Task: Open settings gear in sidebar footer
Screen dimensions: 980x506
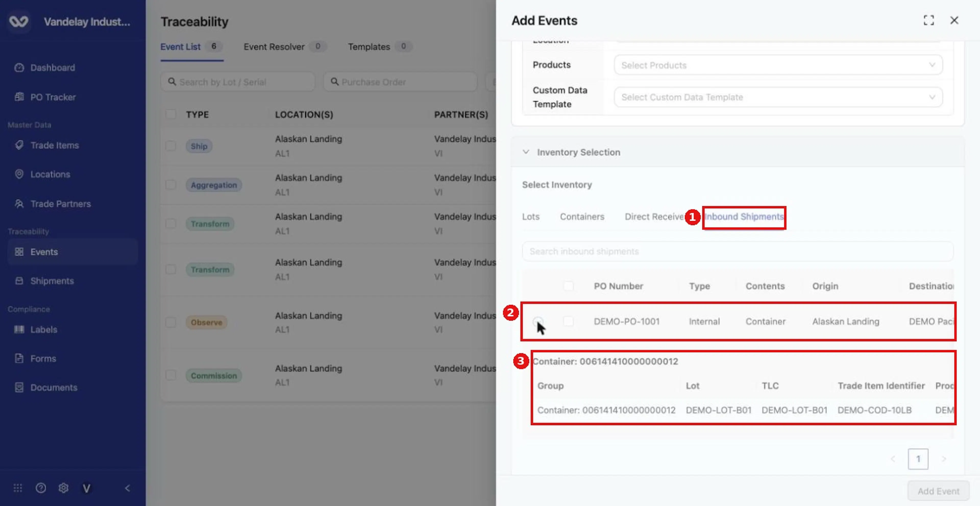Action: (x=64, y=488)
